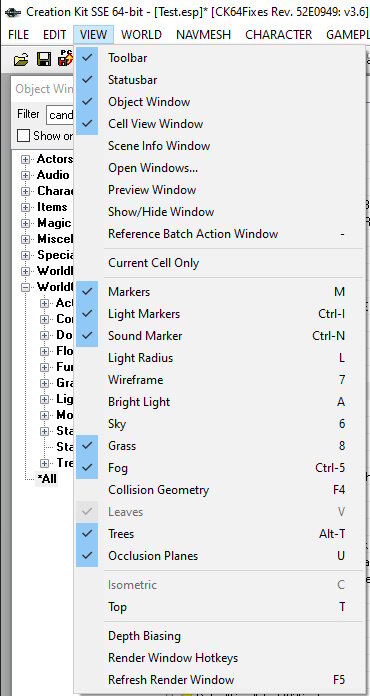Open the EDIT menu
Screen dimensions: 370x696
[x=55, y=35]
